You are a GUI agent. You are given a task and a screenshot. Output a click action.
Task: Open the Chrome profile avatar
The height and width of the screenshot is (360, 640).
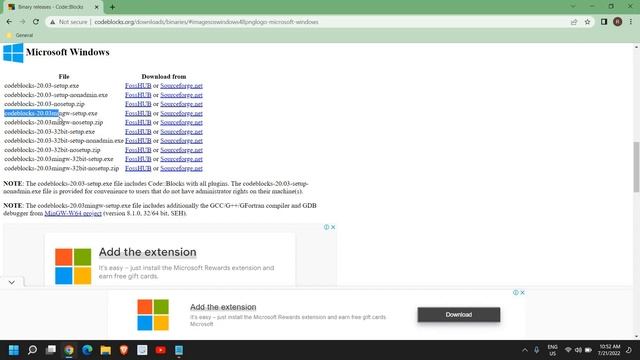pyautogui.click(x=618, y=22)
